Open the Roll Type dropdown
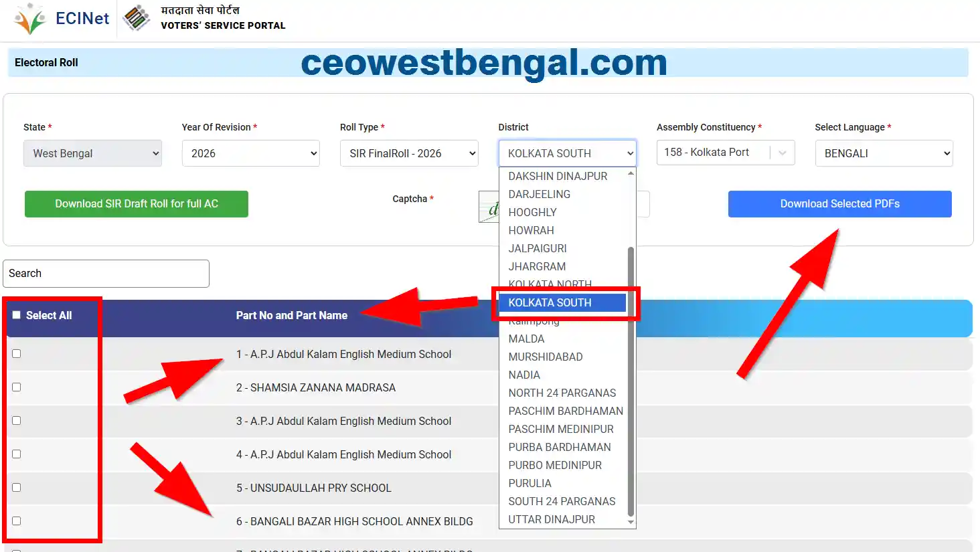The width and height of the screenshot is (980, 552). [x=409, y=153]
